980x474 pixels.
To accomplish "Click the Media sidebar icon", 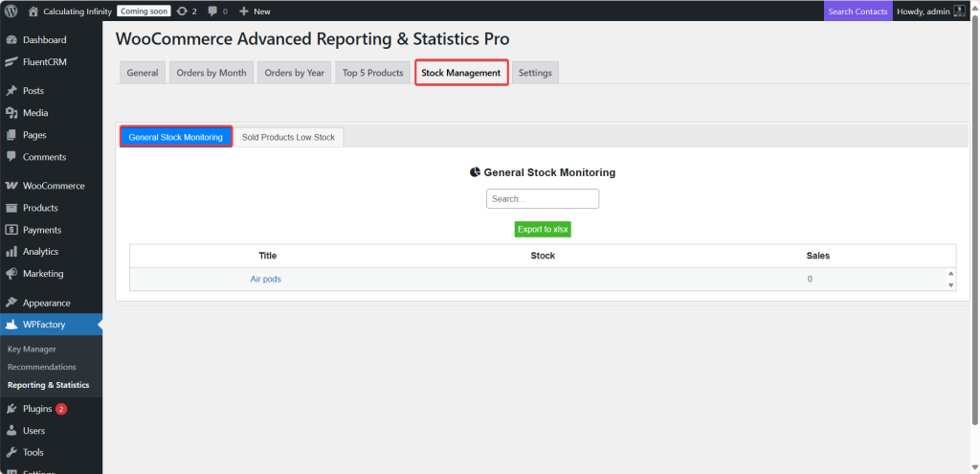I will point(11,113).
